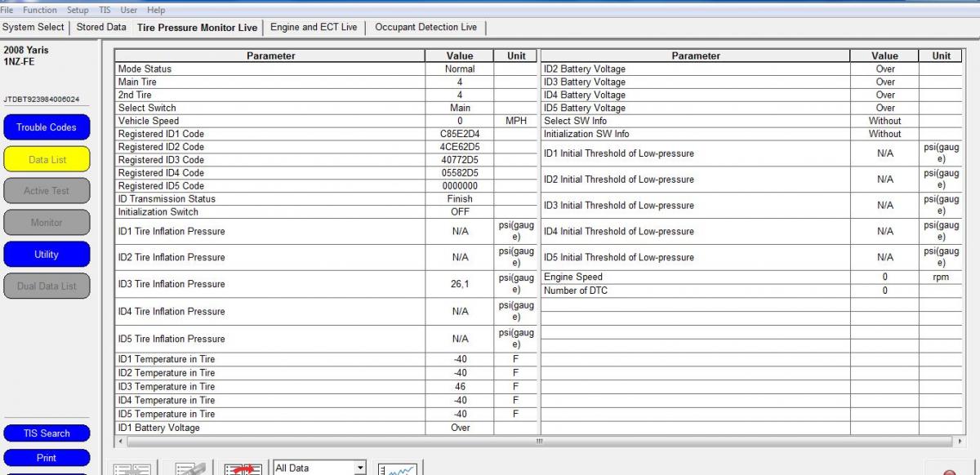Click the 2008 Yaris vehicle label
The width and height of the screenshot is (980, 475).
[26, 51]
